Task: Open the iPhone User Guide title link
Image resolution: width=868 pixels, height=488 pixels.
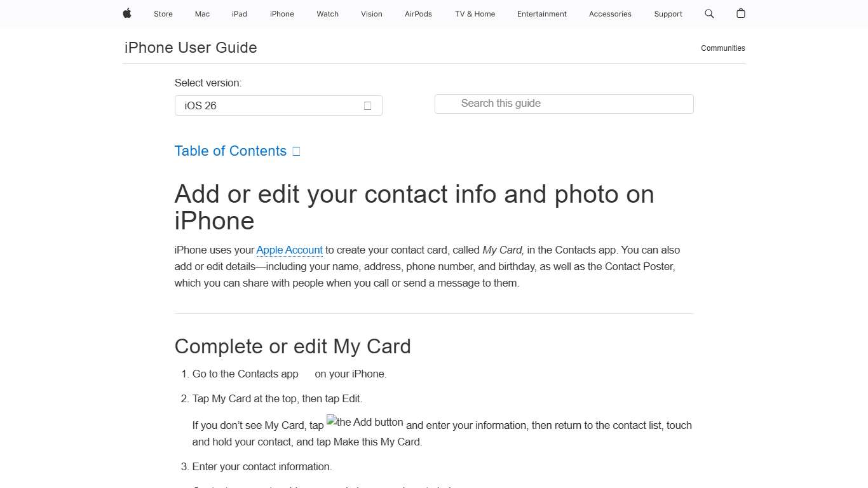Action: point(190,47)
